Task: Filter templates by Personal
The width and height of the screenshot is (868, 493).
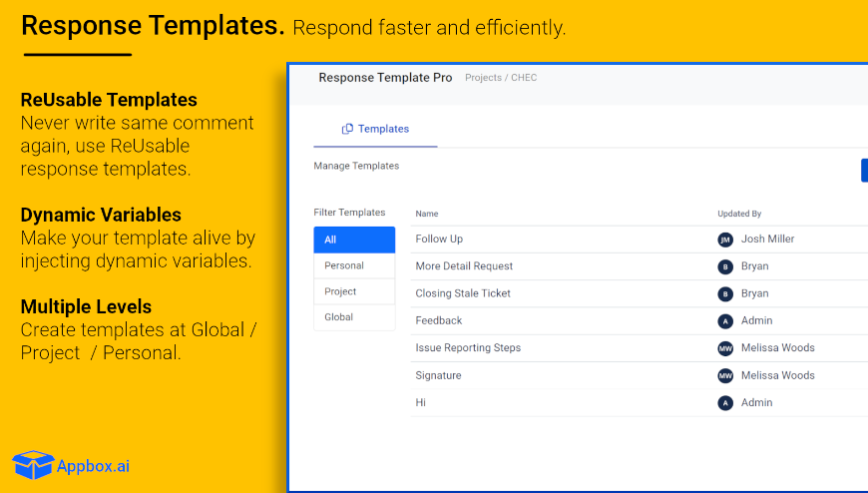Action: click(354, 265)
